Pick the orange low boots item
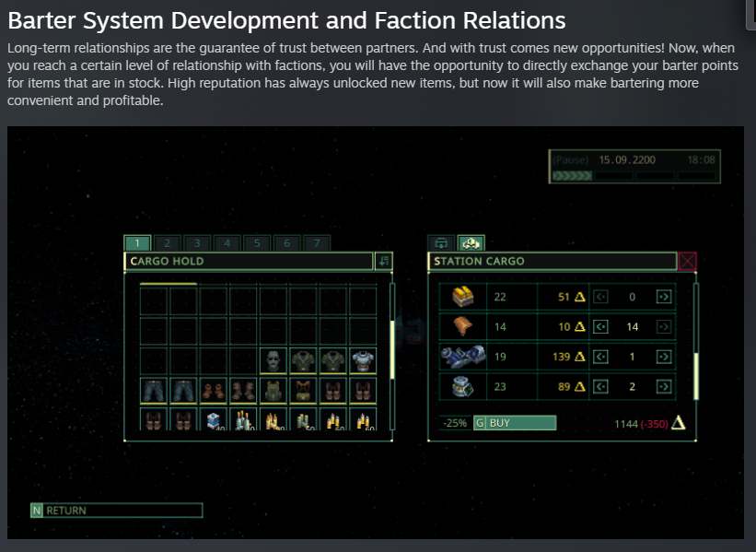 (x=214, y=391)
